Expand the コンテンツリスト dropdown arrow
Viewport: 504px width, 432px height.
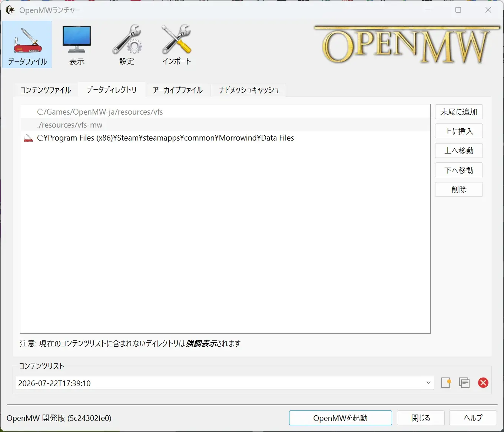point(428,383)
